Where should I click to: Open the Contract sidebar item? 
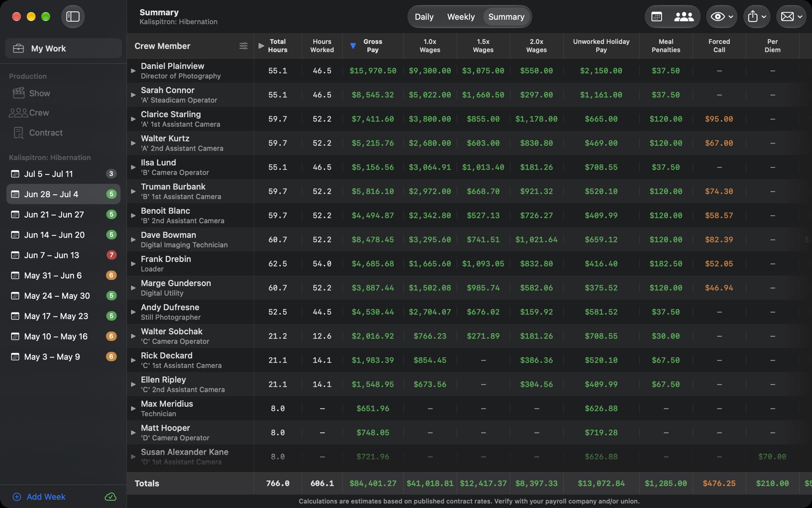38,133
